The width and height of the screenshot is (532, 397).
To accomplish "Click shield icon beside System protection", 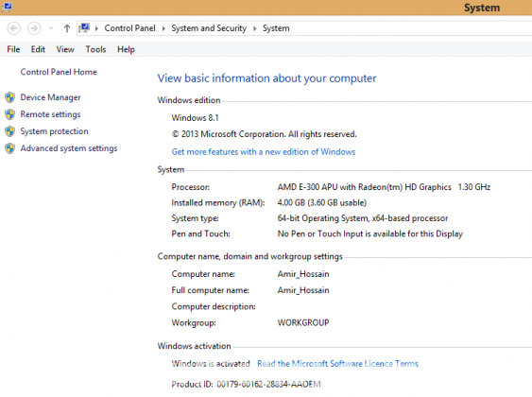I will pyautogui.click(x=9, y=131).
